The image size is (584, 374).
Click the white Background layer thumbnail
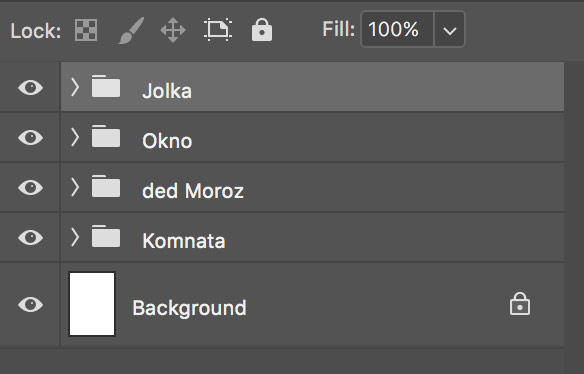pos(92,304)
